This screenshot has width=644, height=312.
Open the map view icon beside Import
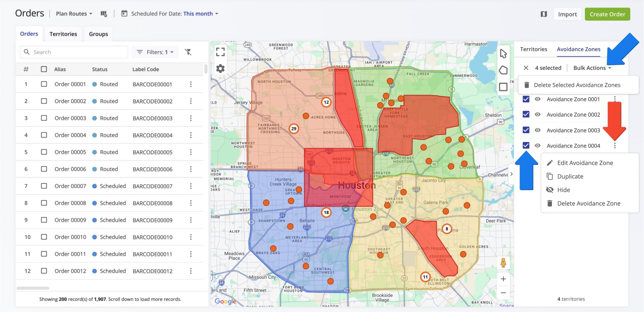[544, 14]
